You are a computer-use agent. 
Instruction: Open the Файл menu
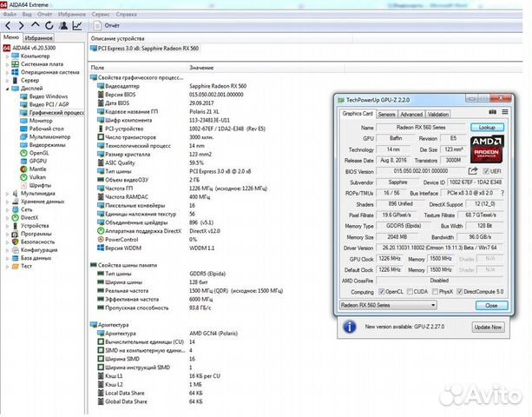pyautogui.click(x=10, y=14)
